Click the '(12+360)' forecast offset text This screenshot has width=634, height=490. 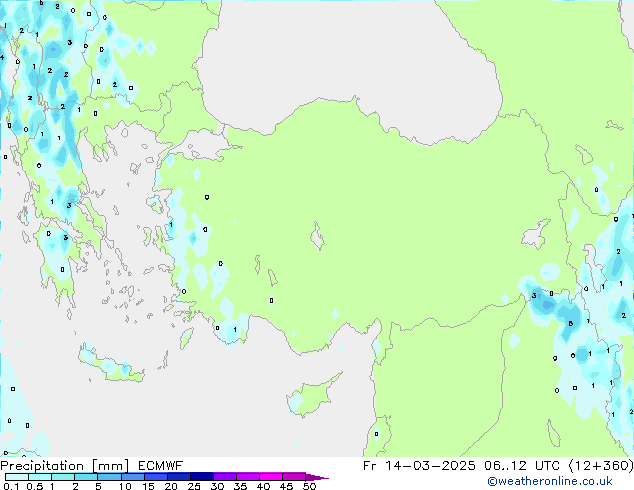coord(601,466)
